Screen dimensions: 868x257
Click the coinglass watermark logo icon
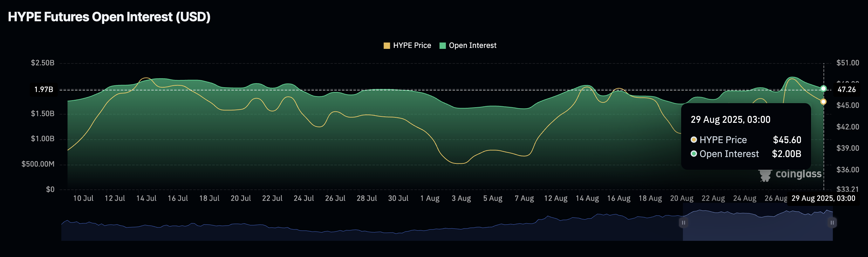(765, 175)
